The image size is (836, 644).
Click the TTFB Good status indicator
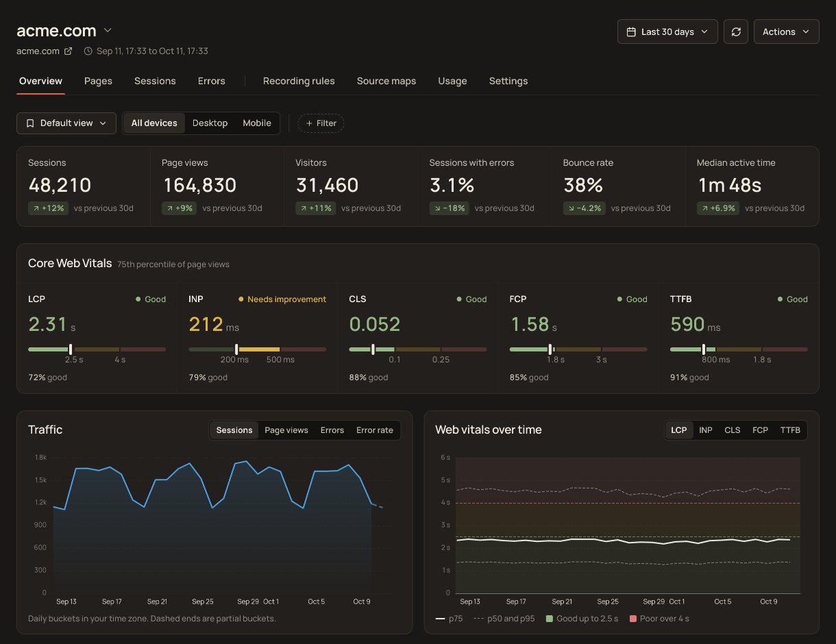click(x=793, y=299)
